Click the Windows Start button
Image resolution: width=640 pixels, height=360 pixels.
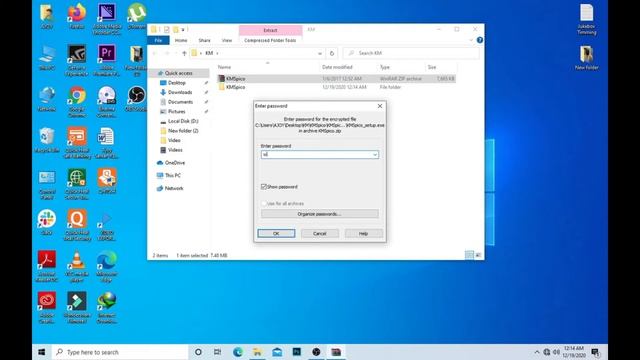pyautogui.click(x=42, y=351)
